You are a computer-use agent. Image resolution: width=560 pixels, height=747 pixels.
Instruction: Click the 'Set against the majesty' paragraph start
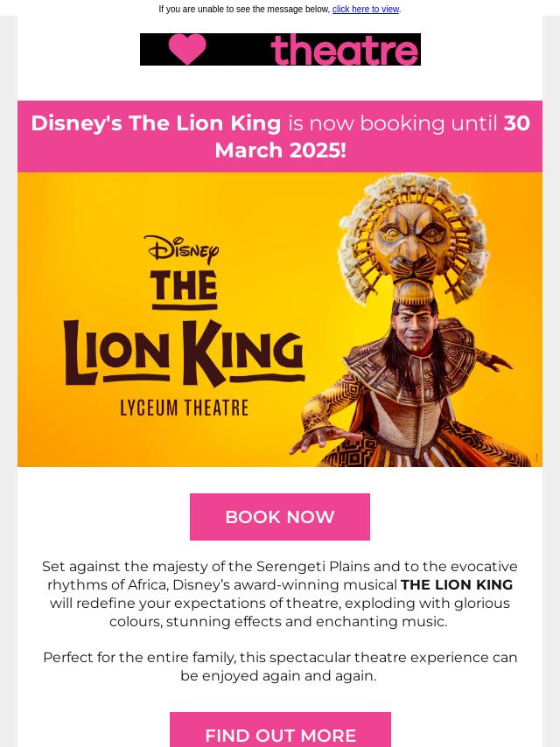[114, 567]
